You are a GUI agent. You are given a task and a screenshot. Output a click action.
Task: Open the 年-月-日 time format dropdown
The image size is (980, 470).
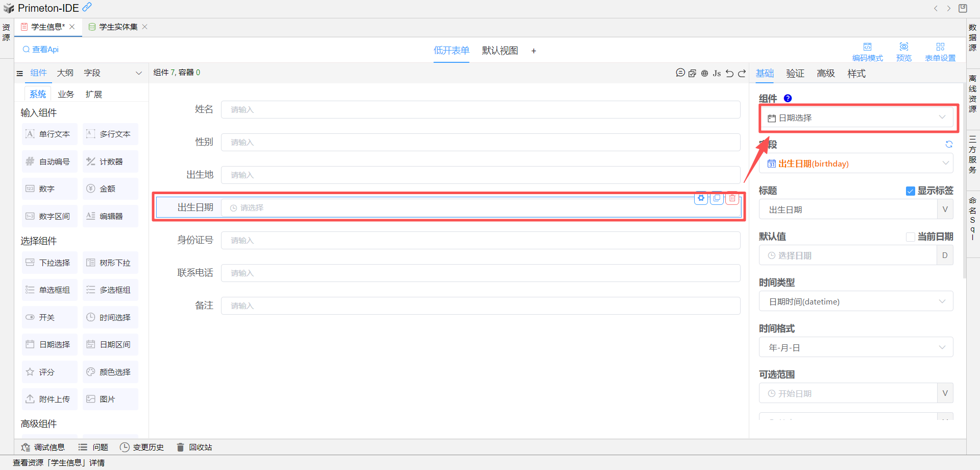pyautogui.click(x=856, y=347)
